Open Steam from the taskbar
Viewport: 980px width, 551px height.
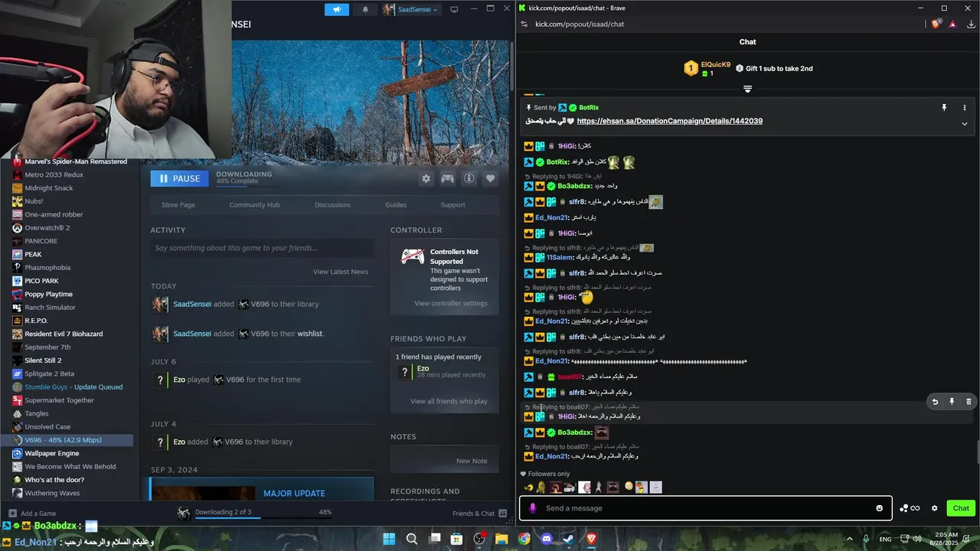pos(569,539)
